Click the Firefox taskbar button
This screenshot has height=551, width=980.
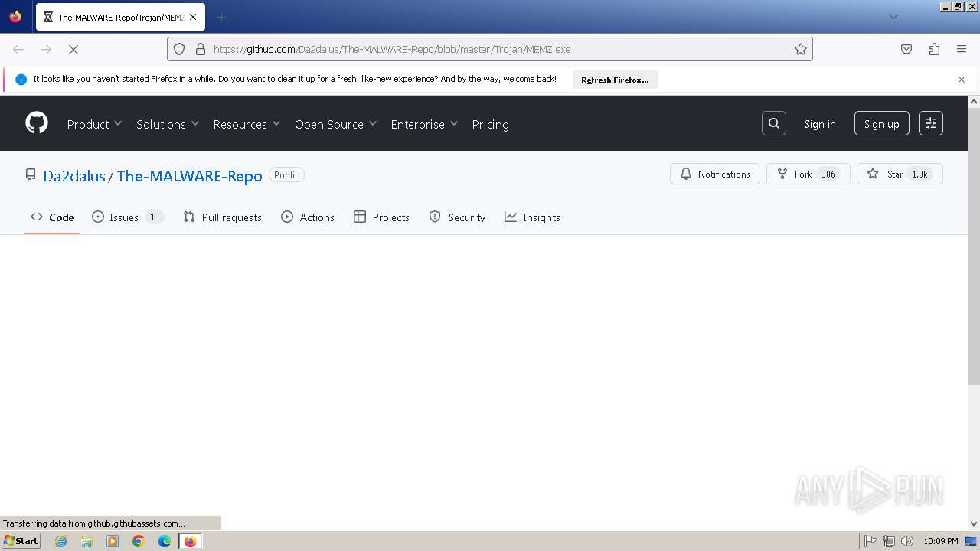pyautogui.click(x=190, y=541)
